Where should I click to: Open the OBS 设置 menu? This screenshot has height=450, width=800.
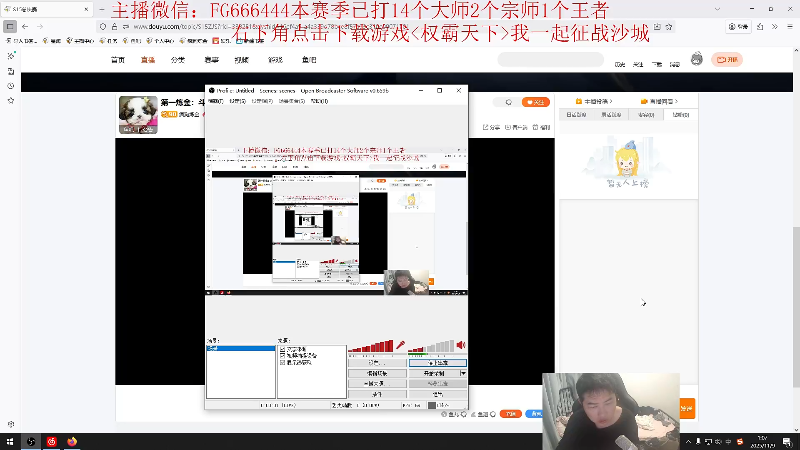point(237,101)
